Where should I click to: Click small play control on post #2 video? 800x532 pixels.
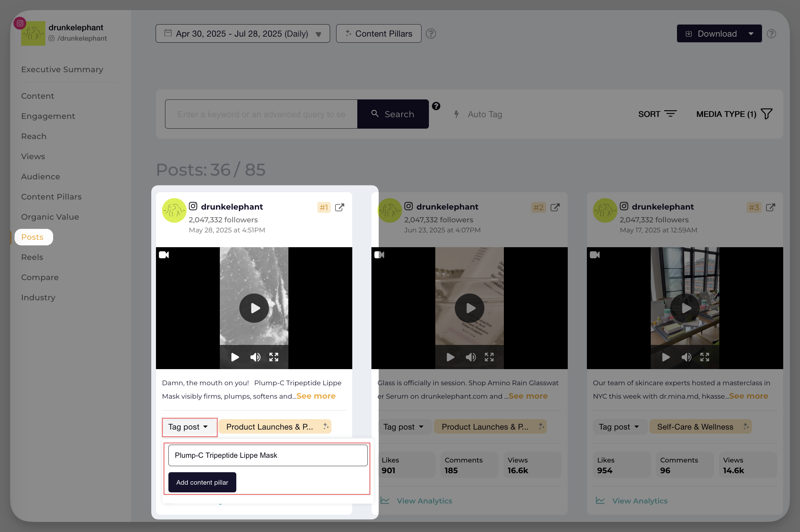(x=450, y=357)
